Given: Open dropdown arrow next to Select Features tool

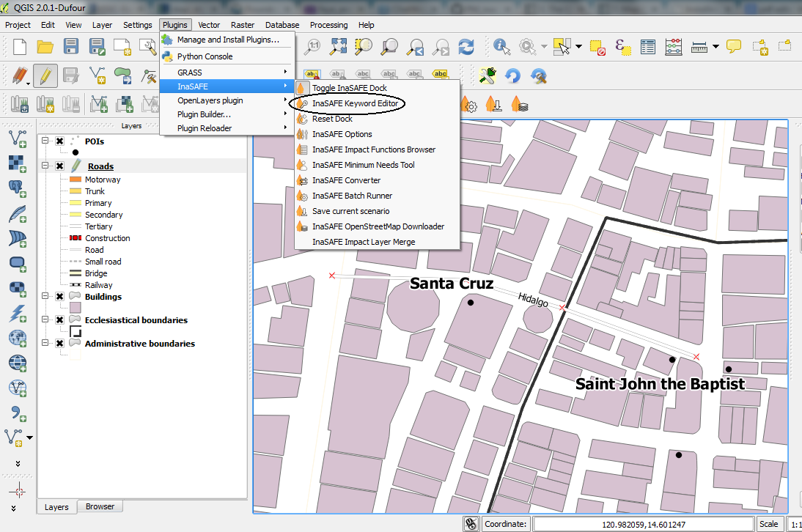Looking at the screenshot, I should click(578, 46).
